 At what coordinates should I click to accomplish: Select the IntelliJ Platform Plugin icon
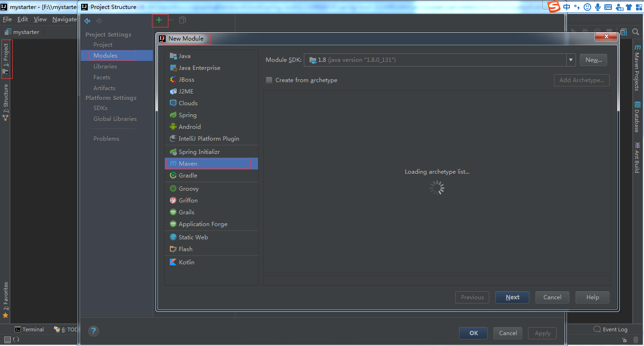173,139
